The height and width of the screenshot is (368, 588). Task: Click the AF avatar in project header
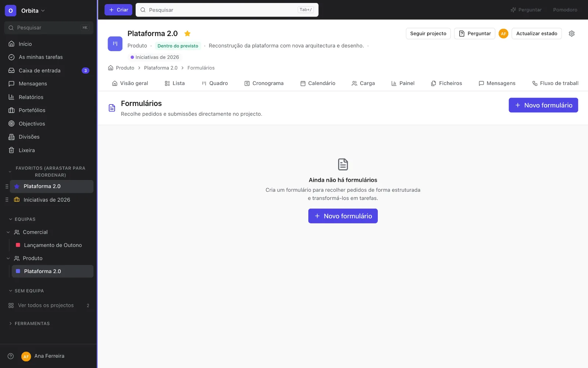[x=503, y=33]
